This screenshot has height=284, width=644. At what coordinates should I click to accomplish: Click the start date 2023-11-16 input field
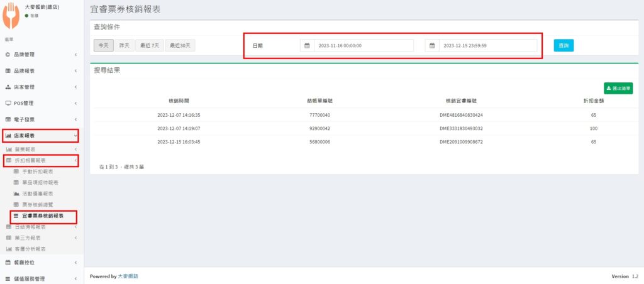tap(363, 46)
